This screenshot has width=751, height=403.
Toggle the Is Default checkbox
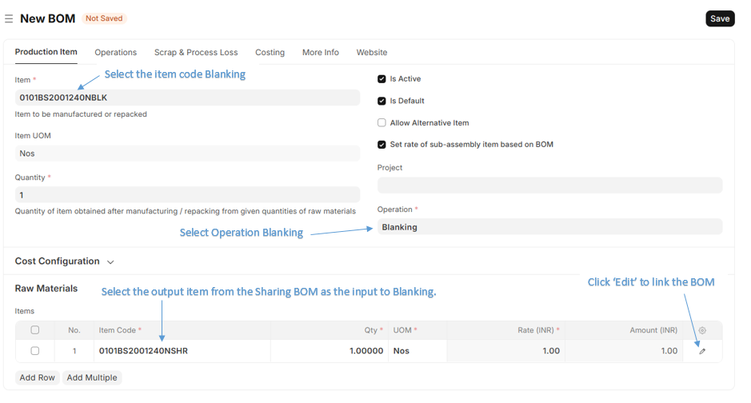[382, 101]
